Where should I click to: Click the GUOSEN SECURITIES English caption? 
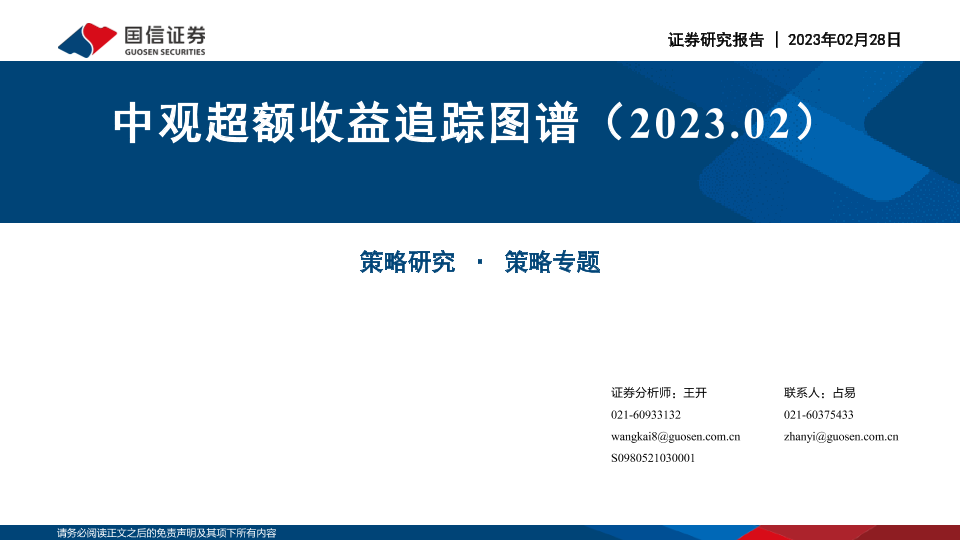(165, 52)
